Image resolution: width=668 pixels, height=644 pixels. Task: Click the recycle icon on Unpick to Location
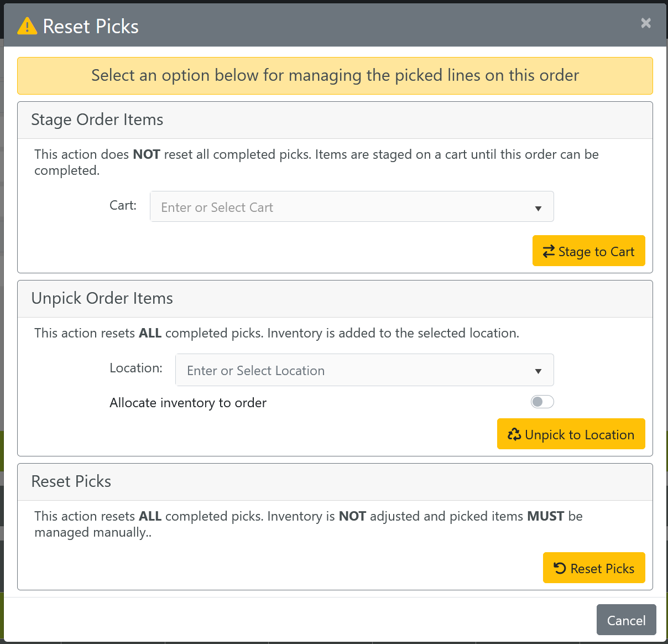coord(514,435)
